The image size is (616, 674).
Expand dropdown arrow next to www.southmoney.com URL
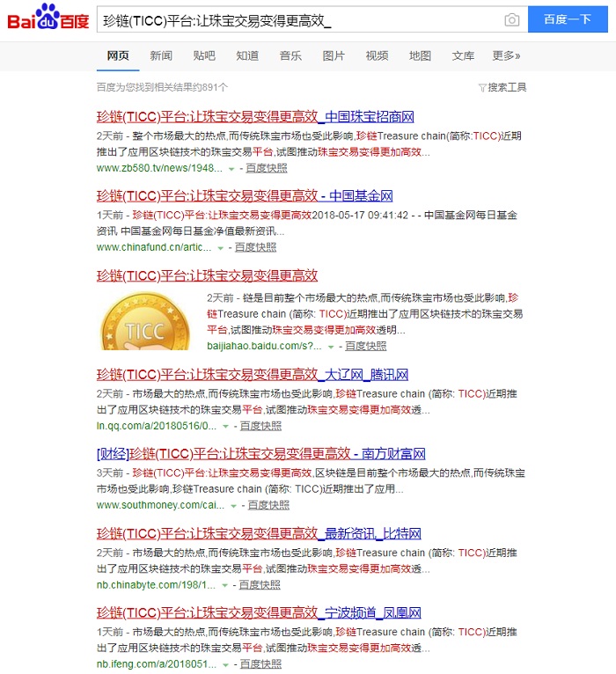click(233, 506)
